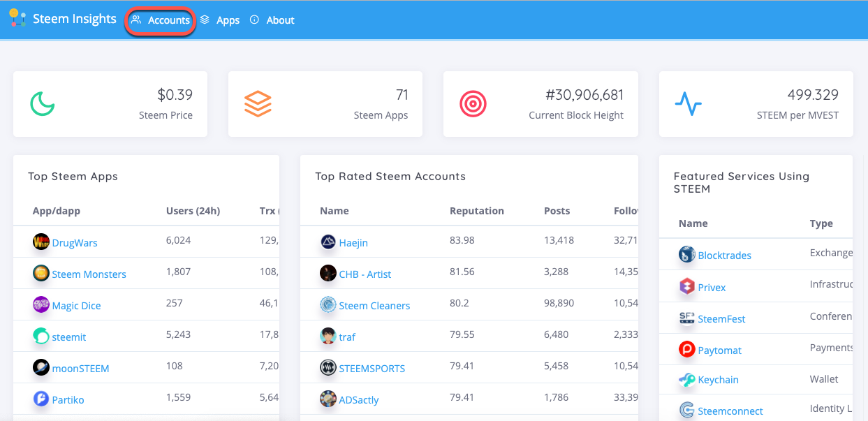This screenshot has height=421, width=868.
Task: Click the STEEMSPORTS avatar
Action: point(328,368)
